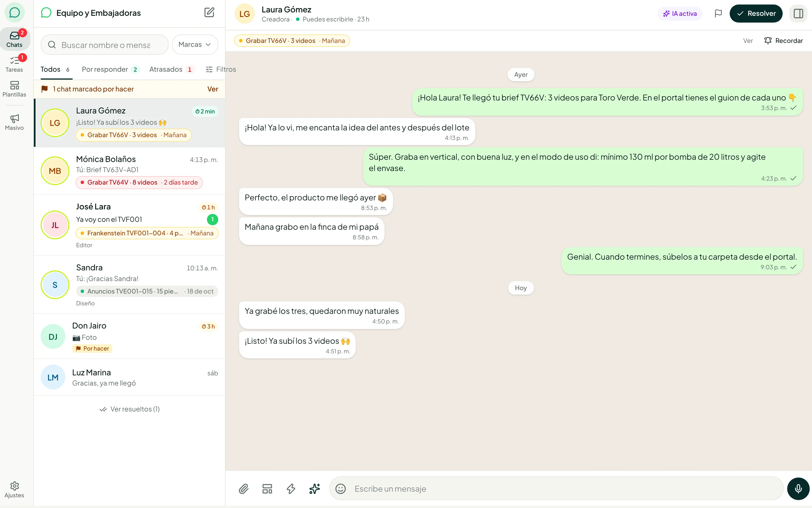Open the emoji picker
The height and width of the screenshot is (508, 812).
click(341, 489)
